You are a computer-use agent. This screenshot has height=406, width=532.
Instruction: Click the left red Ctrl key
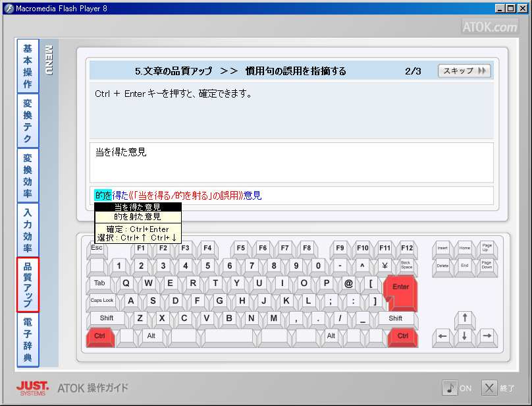tap(100, 337)
